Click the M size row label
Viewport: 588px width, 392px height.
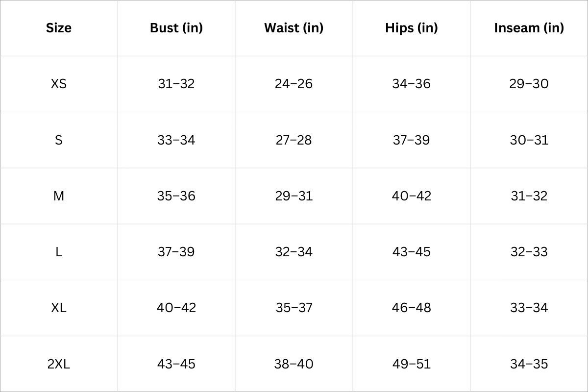point(59,196)
